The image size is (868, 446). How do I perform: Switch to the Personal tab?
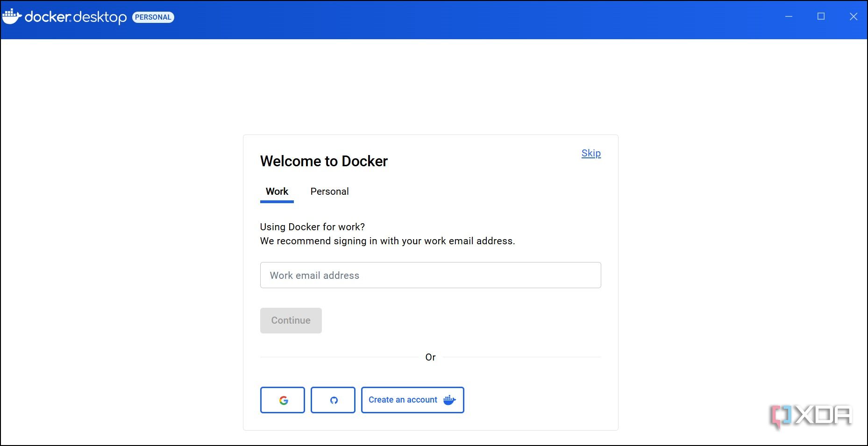pyautogui.click(x=329, y=191)
